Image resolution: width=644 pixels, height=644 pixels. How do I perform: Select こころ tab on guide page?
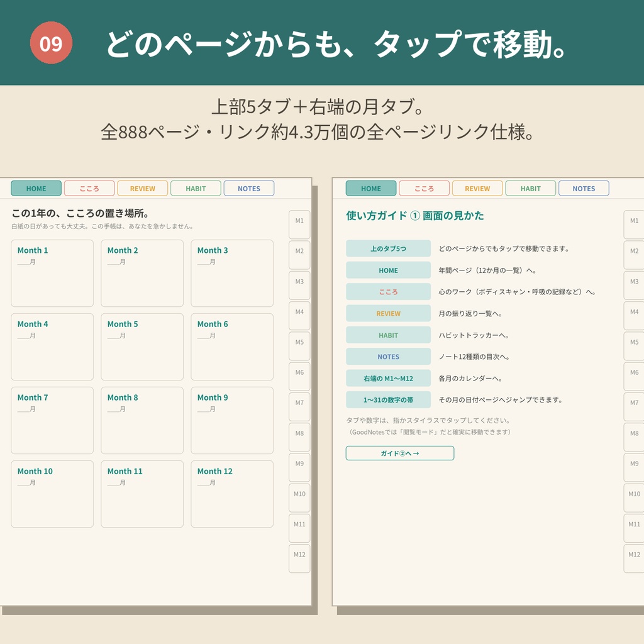425,189
